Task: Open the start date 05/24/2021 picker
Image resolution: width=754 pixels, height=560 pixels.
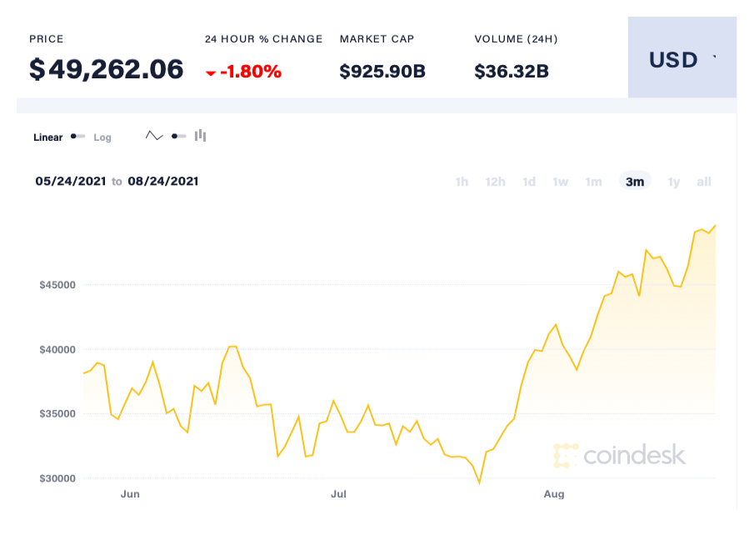Action: click(x=71, y=181)
